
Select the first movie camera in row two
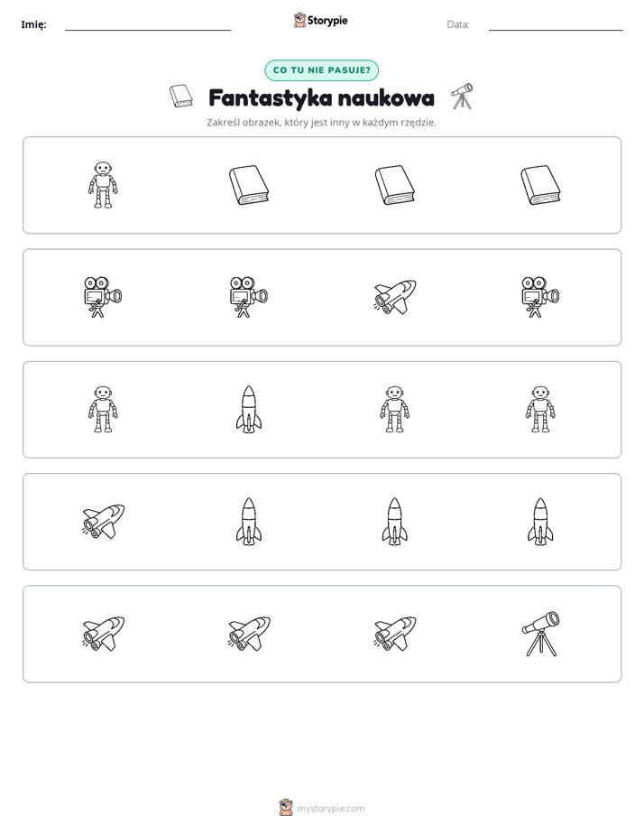103,297
